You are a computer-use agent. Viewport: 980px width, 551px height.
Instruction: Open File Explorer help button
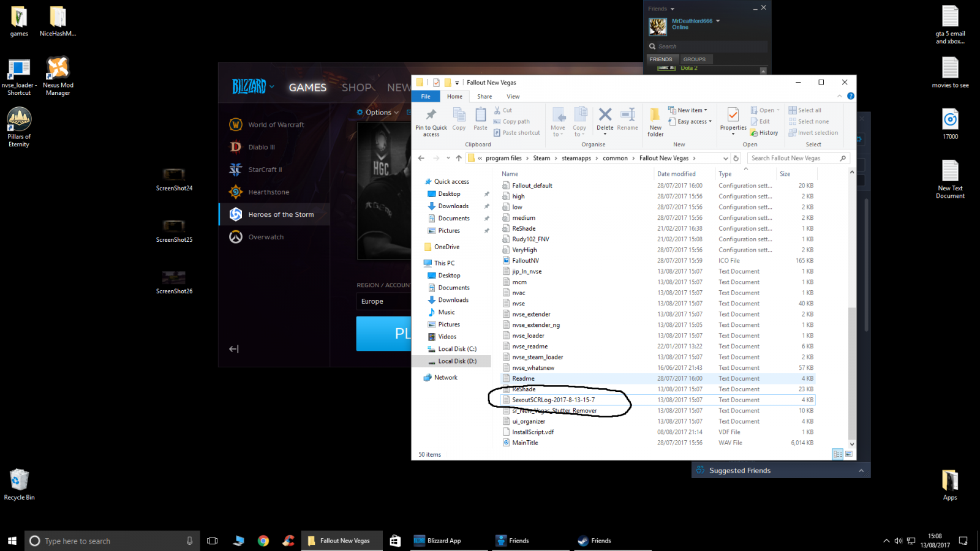[851, 96]
